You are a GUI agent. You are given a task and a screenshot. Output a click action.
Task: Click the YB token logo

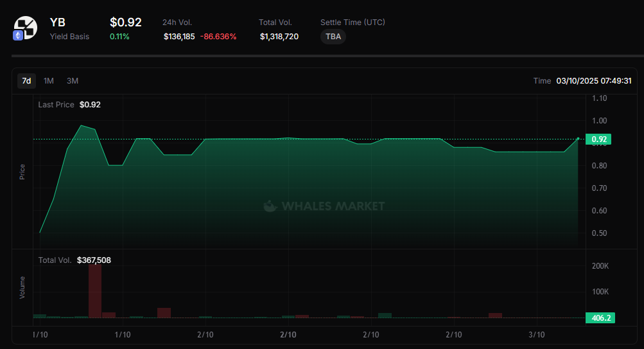[27, 28]
